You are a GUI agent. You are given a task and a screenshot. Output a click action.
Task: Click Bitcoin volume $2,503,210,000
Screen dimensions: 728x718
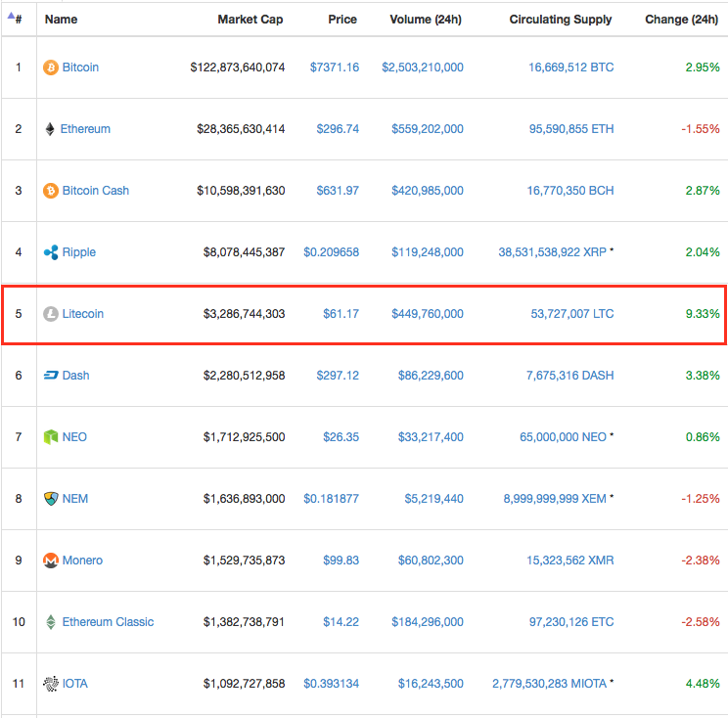click(423, 67)
